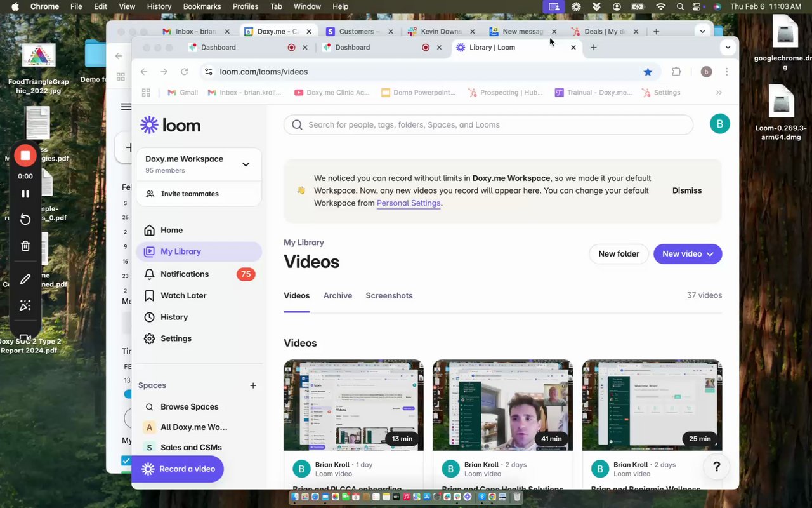
Task: Go to Home in Loom sidebar
Action: (x=199, y=230)
